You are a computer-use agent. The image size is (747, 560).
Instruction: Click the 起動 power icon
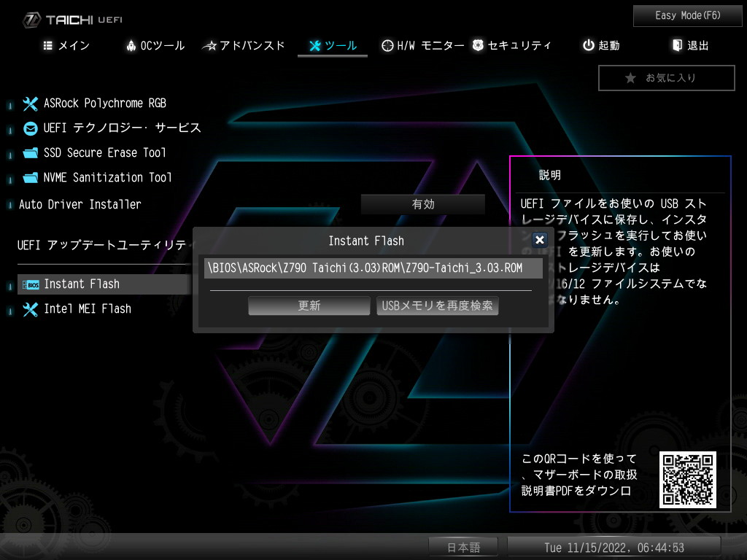pos(589,44)
